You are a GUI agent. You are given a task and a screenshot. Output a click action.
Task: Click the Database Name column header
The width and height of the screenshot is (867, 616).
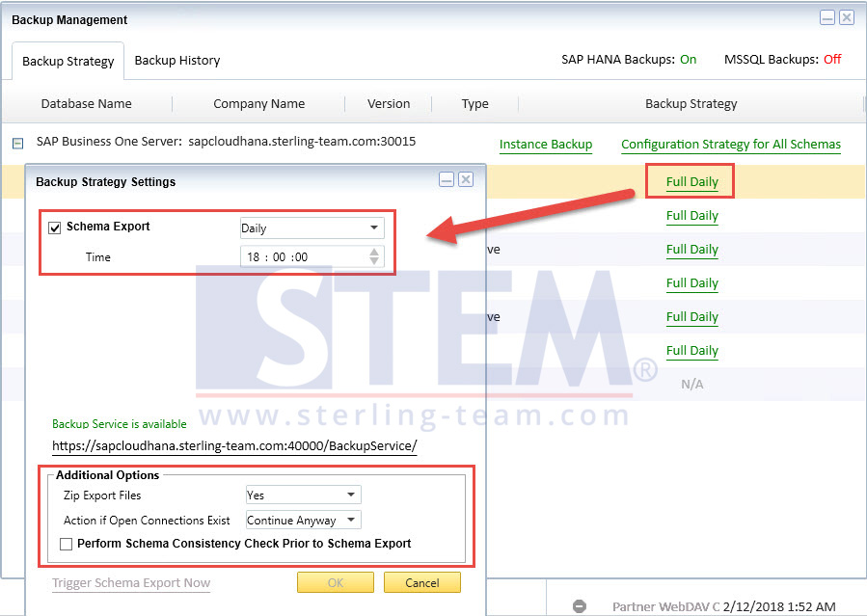(x=86, y=104)
